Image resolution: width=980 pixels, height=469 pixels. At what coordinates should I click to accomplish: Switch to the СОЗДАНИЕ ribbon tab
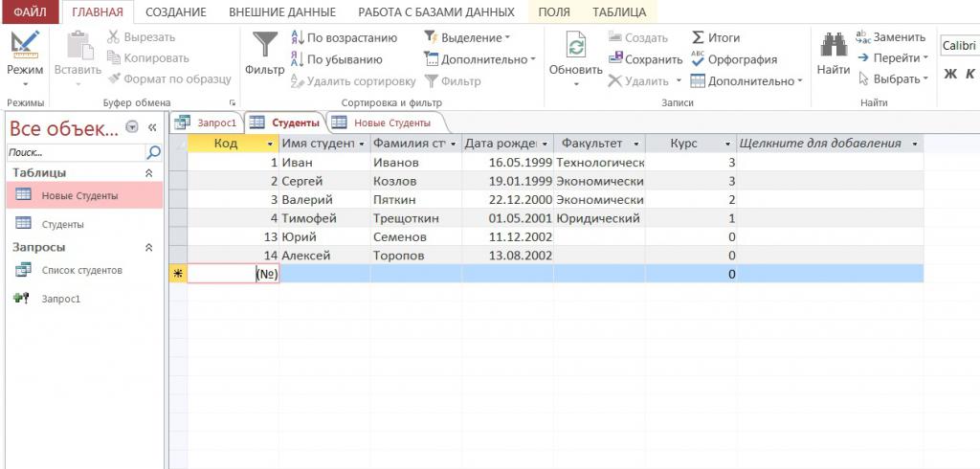pos(176,11)
